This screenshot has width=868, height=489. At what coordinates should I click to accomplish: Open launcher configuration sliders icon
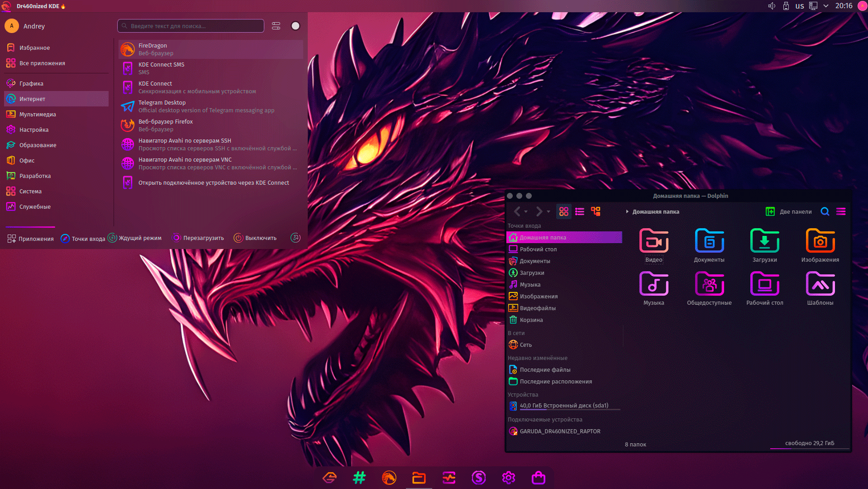[276, 26]
